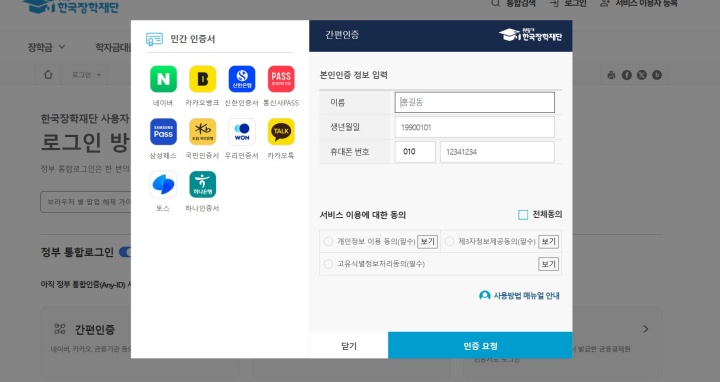This screenshot has height=382, width=720.
Task: Click the service use consent (서비스 이용에 대한 동의) heading
Action: (x=363, y=215)
